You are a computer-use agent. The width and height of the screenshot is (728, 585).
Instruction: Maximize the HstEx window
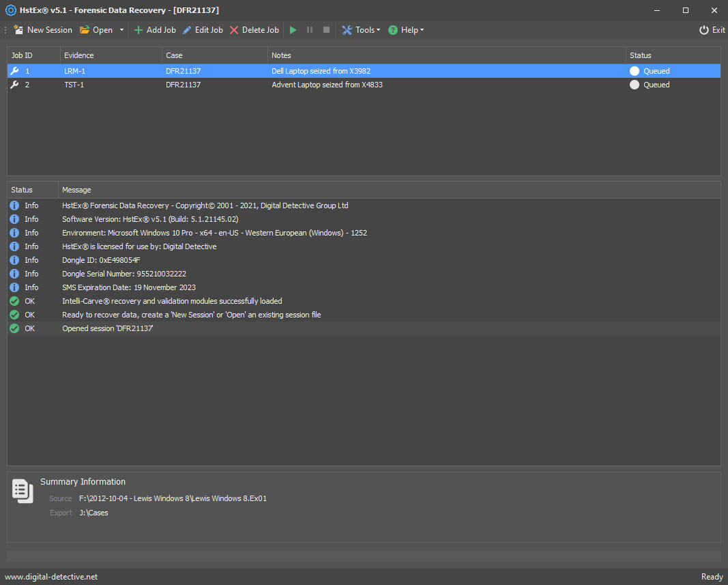point(685,10)
